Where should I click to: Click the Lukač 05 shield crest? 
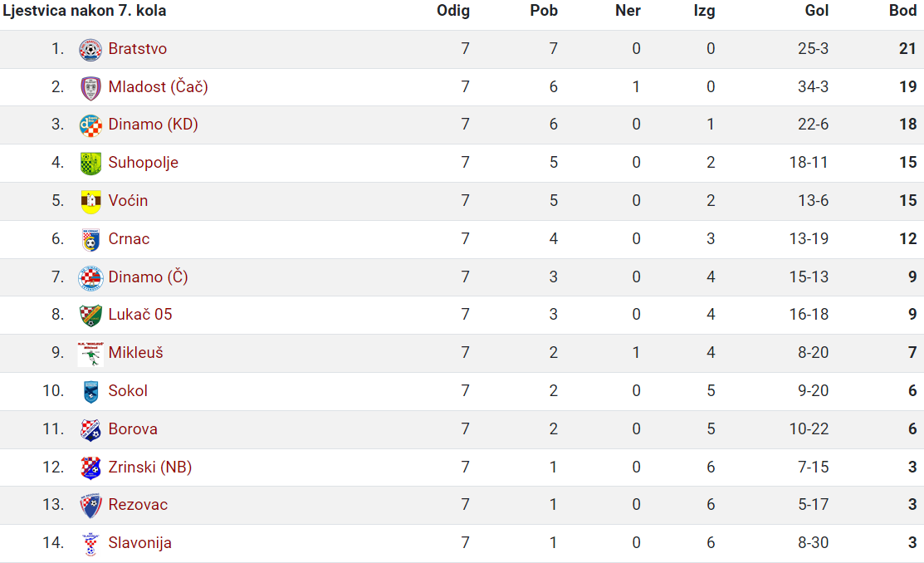(90, 316)
